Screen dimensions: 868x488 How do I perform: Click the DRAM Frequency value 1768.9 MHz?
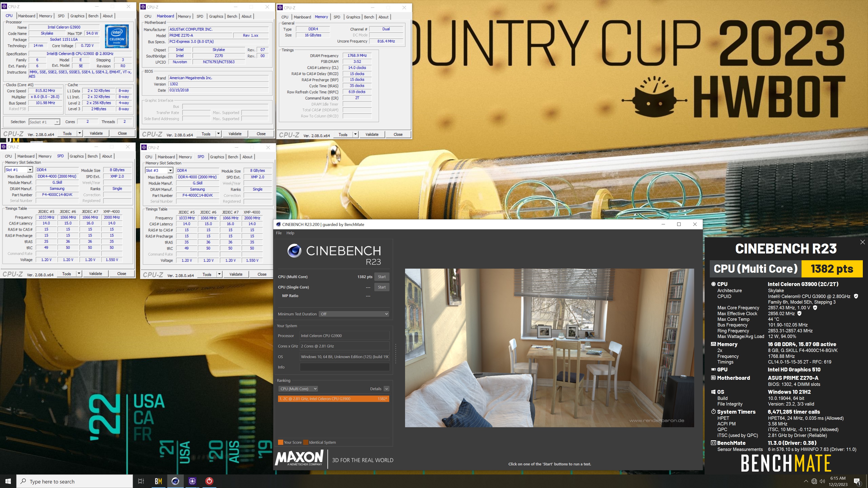[x=357, y=56]
